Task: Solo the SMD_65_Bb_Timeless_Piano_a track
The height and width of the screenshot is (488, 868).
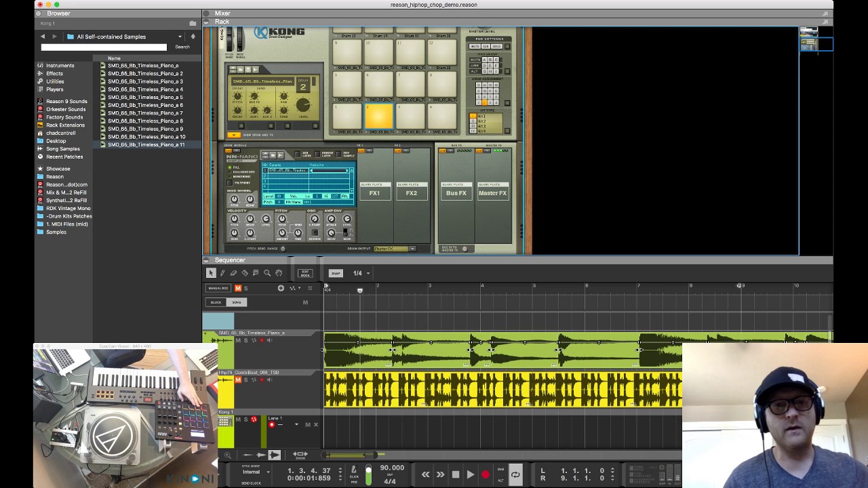Action: 245,340
